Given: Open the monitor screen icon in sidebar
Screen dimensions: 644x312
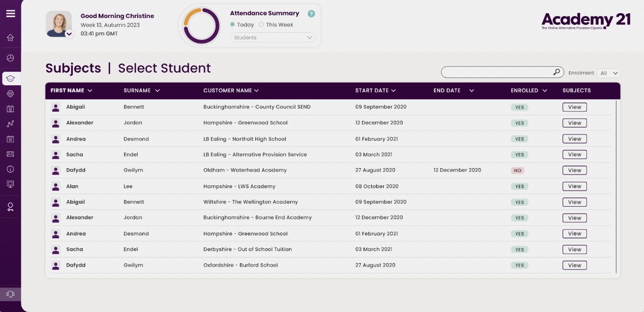Looking at the screenshot, I should click(10, 184).
